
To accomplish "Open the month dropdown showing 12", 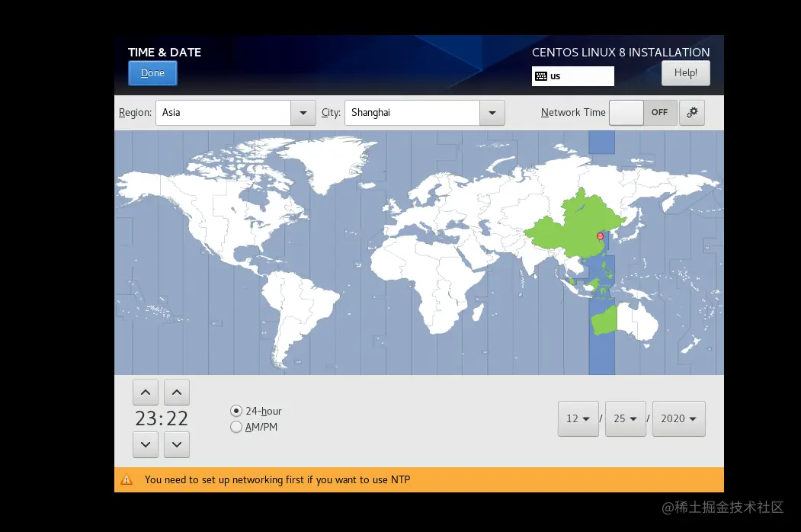I will point(578,418).
